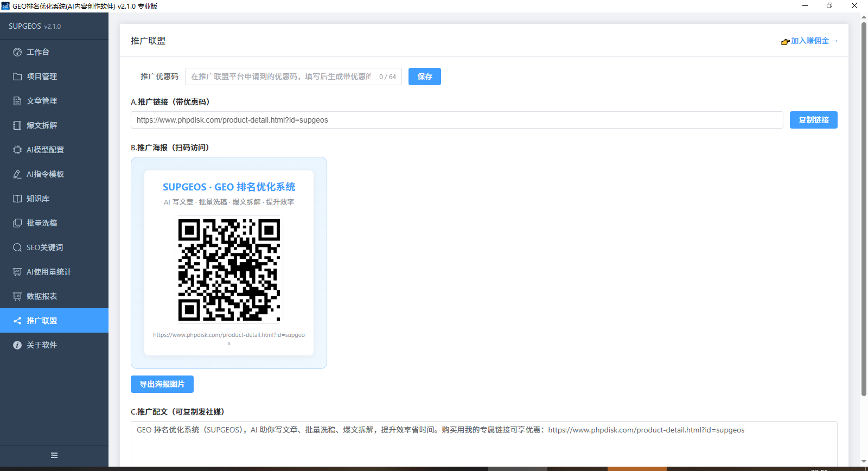Click the 批量洗稿 copy icon
The width and height of the screenshot is (868, 471).
click(x=17, y=223)
